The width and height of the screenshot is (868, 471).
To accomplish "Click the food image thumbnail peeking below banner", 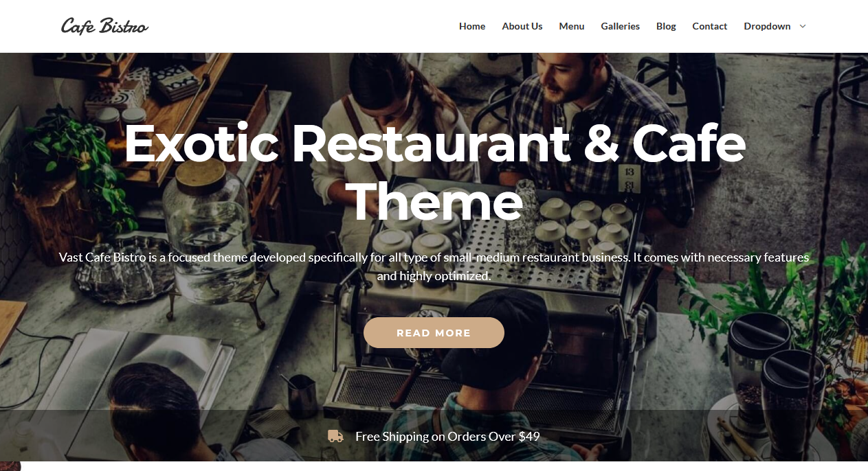I will tap(10, 466).
